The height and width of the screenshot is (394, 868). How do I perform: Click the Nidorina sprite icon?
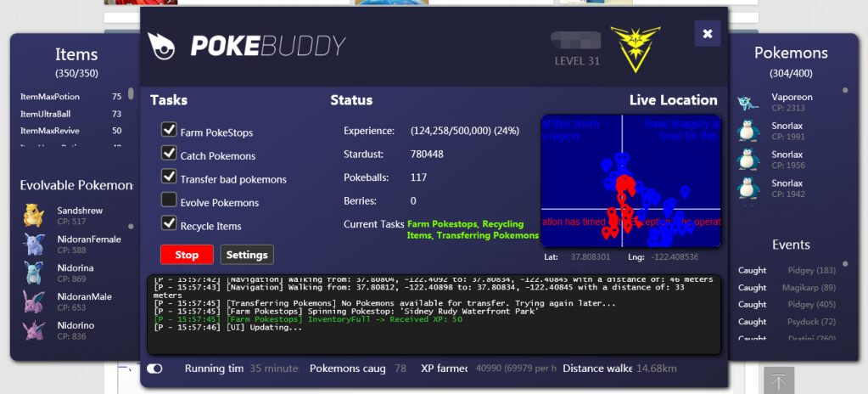tap(33, 273)
